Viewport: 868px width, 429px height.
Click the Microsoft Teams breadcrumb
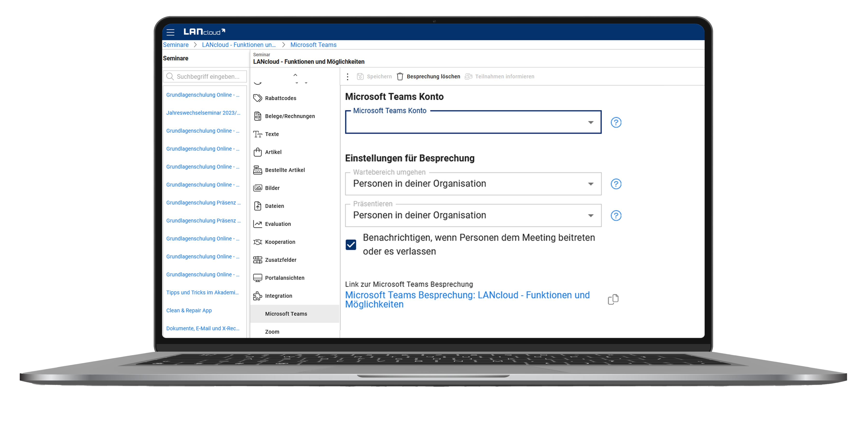click(313, 45)
